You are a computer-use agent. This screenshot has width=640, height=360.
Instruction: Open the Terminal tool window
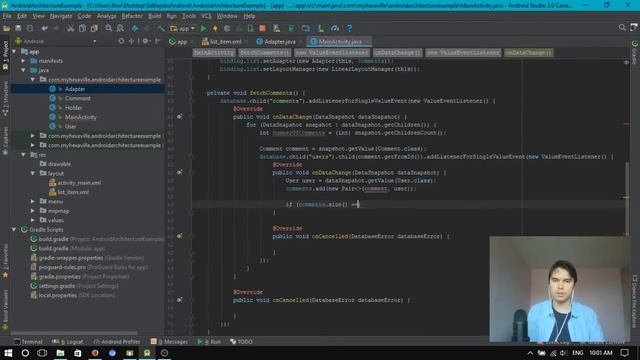pos(28,342)
